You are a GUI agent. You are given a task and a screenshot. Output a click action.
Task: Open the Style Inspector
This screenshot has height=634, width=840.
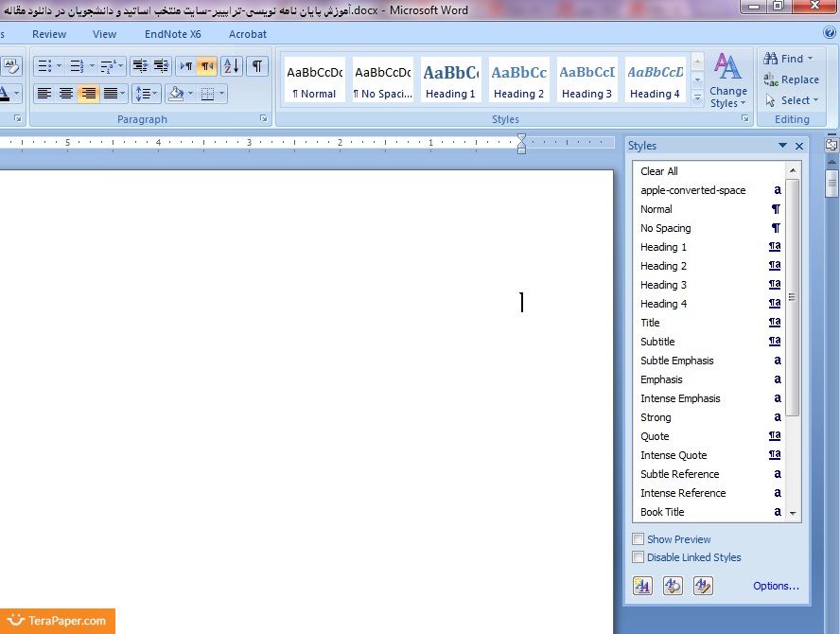point(673,586)
